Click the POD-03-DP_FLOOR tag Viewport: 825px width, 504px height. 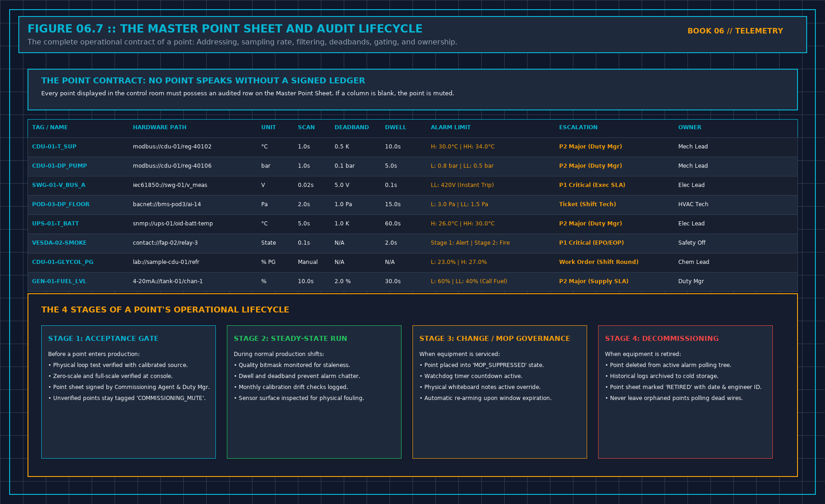[x=61, y=204]
